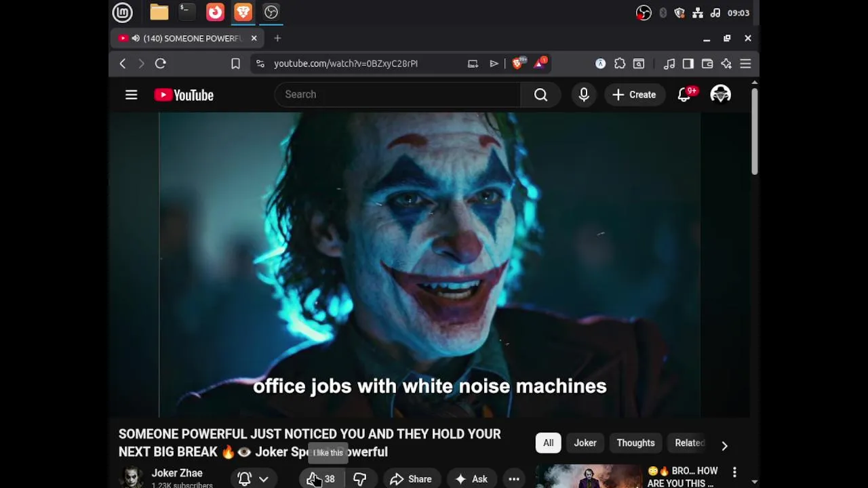The width and height of the screenshot is (868, 488).
Task: Switch to Brave browser in the panel
Action: coord(243,12)
